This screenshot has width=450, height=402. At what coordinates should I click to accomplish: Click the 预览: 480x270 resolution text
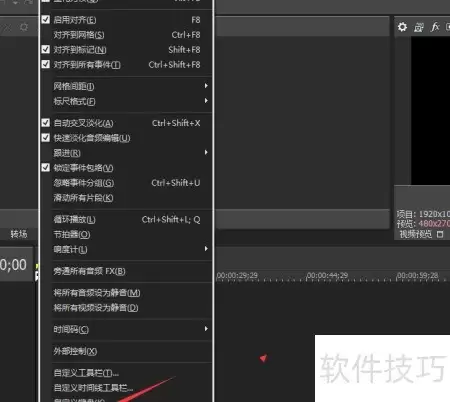click(423, 224)
